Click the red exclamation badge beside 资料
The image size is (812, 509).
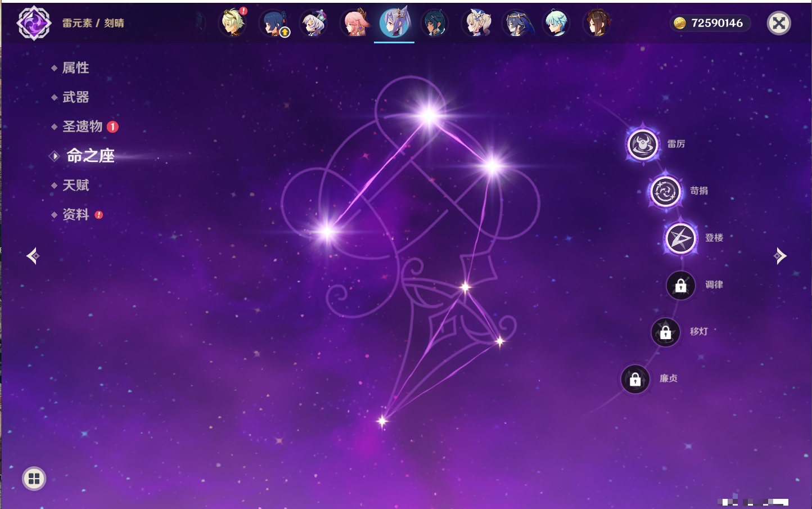point(99,215)
